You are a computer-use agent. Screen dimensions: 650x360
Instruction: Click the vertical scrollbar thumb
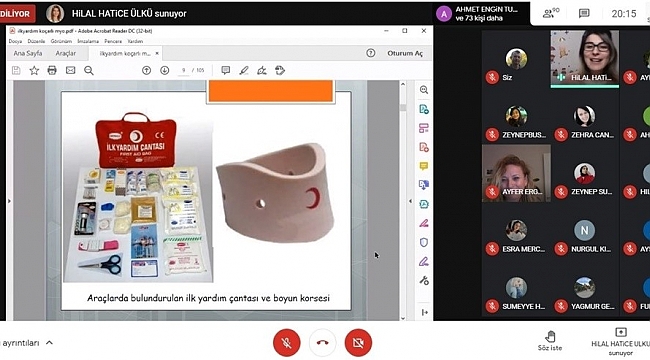click(403, 107)
